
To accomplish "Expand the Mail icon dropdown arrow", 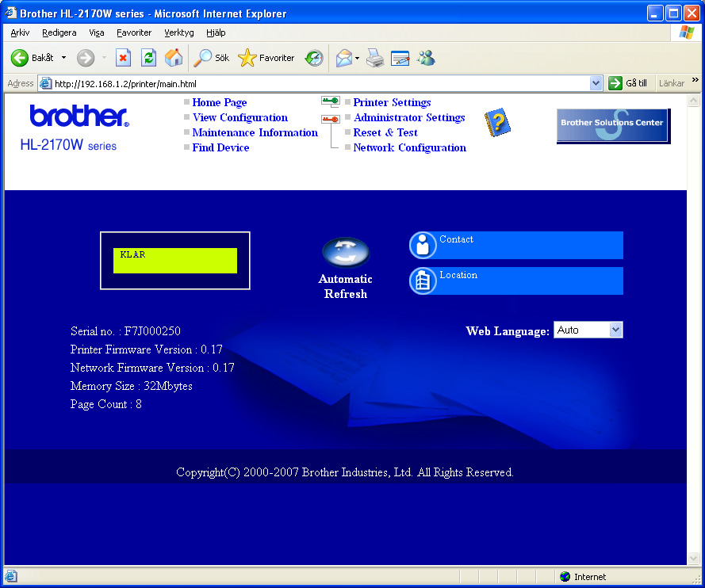I will point(357,58).
